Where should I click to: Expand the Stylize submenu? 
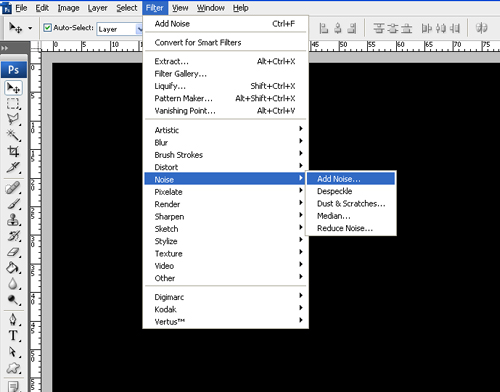tap(225, 241)
